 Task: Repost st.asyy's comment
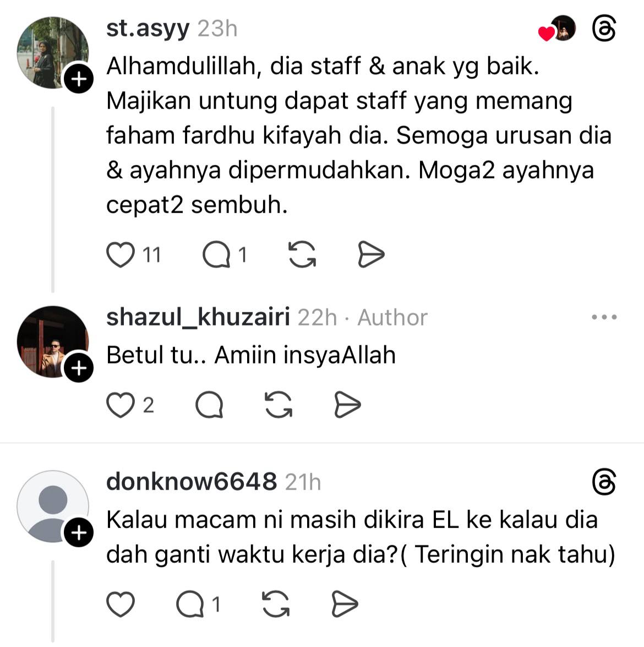coord(302,254)
